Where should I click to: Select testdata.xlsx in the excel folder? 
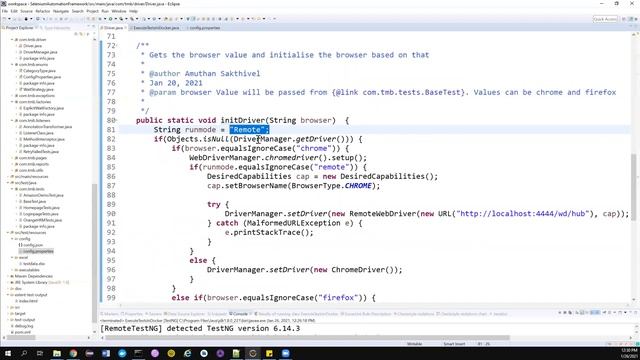point(34,264)
